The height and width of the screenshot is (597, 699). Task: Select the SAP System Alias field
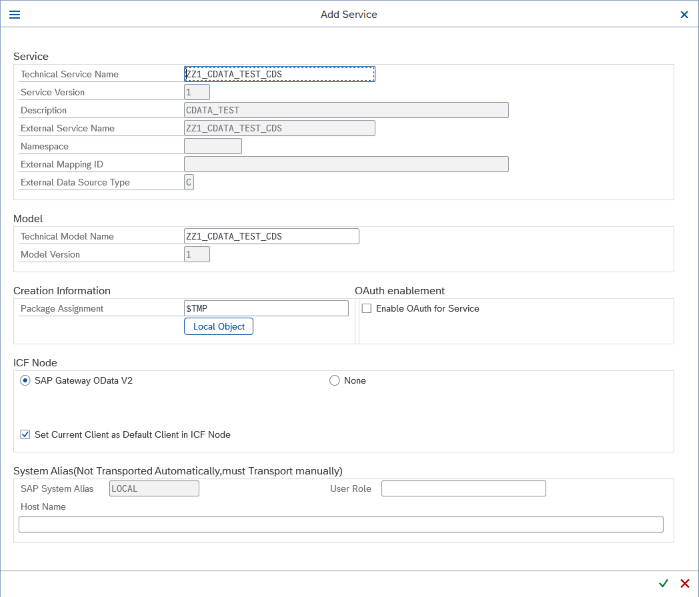[154, 488]
